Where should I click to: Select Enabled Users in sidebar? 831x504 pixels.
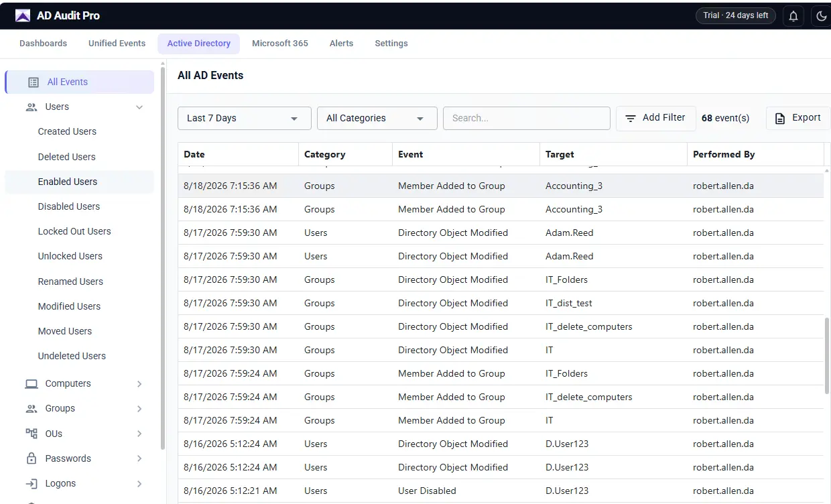(79, 182)
